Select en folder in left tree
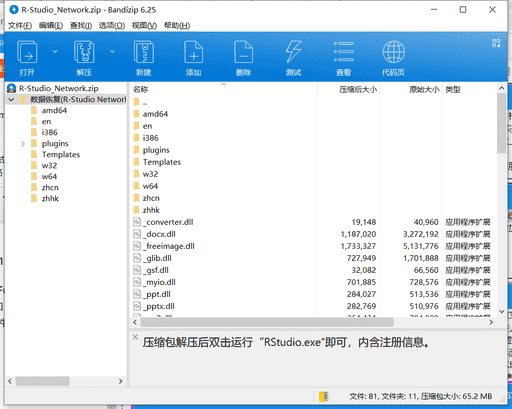512x409 pixels. coord(46,121)
